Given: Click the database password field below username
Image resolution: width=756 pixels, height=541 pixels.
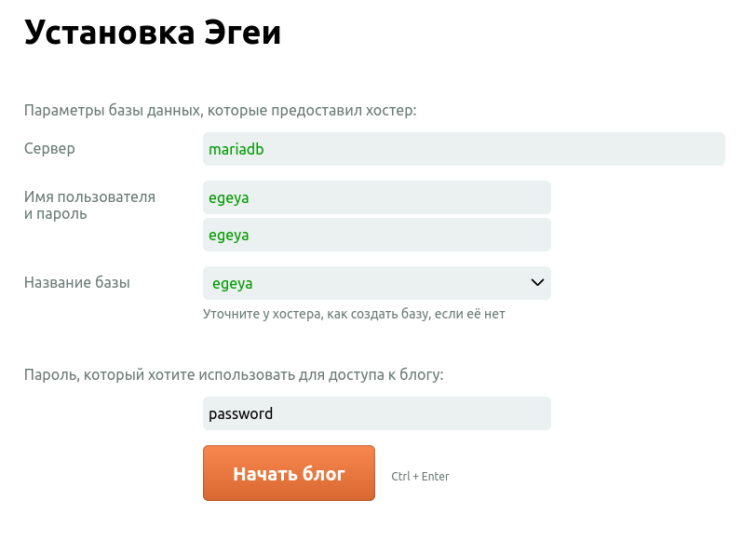Looking at the screenshot, I should 376,235.
